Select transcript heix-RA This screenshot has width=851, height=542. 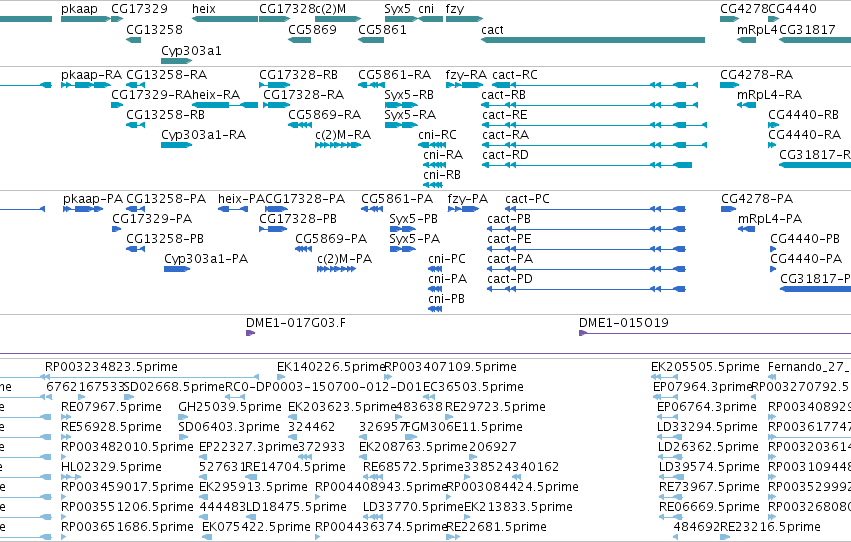click(x=216, y=95)
